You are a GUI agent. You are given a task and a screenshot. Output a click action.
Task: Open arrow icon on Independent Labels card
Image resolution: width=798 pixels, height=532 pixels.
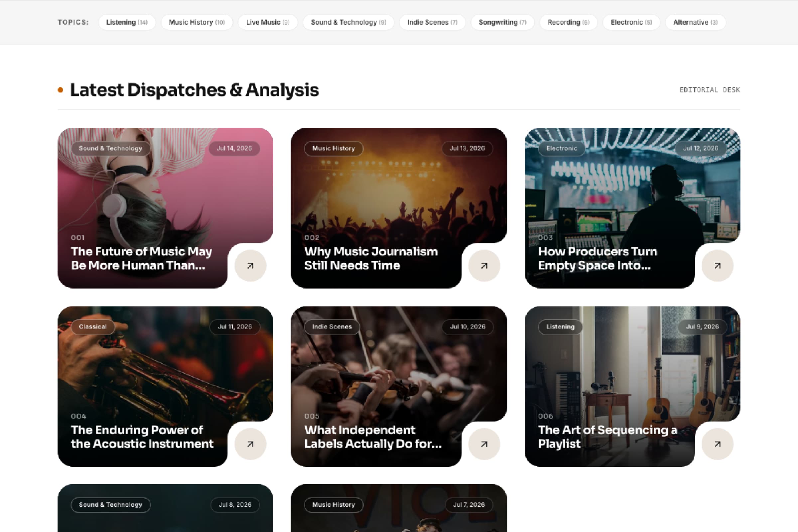484,444
